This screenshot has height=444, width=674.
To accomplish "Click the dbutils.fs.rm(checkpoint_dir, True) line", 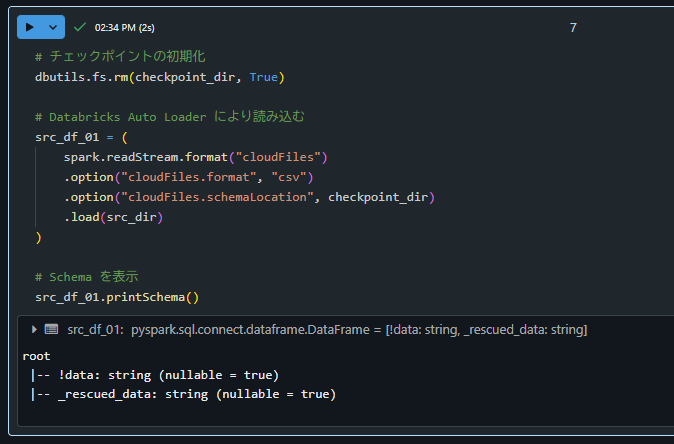I will 160,77.
